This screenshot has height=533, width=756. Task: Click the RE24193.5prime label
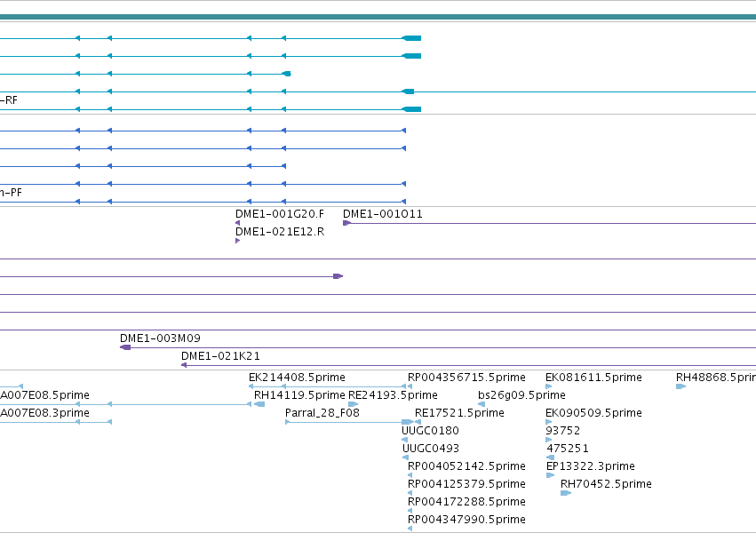click(x=393, y=395)
